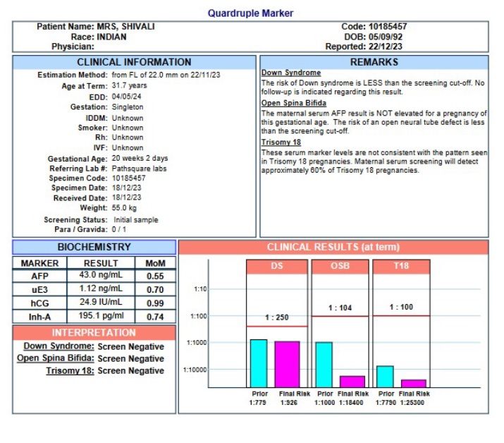Select the CLINICAL INFORMATION section header
The width and height of the screenshot is (504, 443).
(x=134, y=62)
